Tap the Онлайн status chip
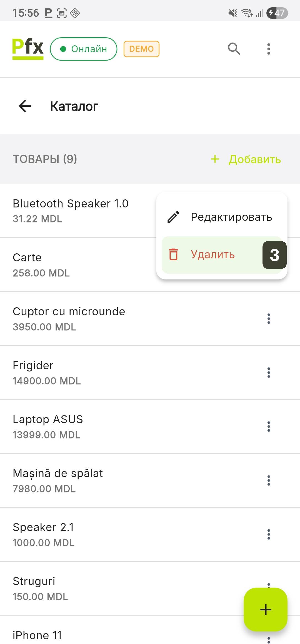This screenshot has height=644, width=300. [x=83, y=49]
